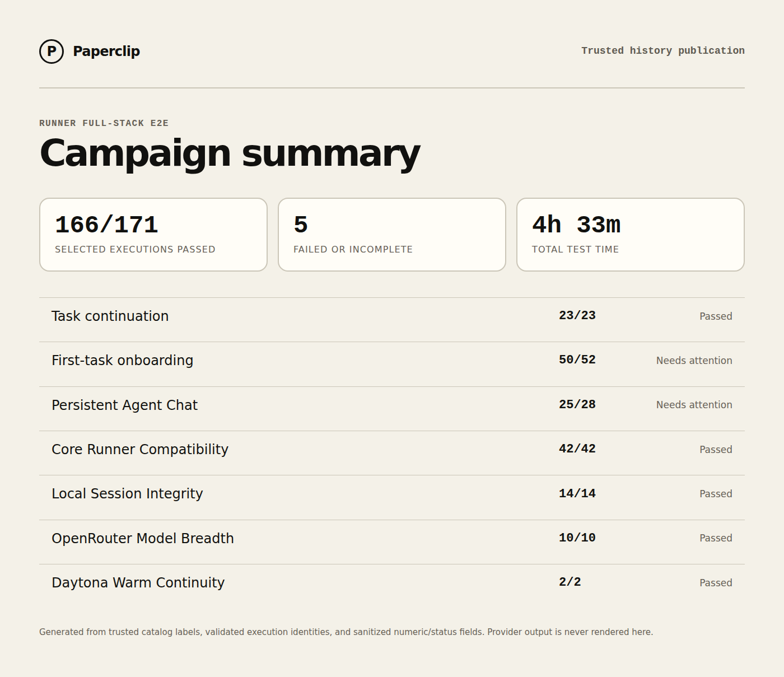The width and height of the screenshot is (784, 677).
Task: Click the 23/23 score
Action: 577,315
